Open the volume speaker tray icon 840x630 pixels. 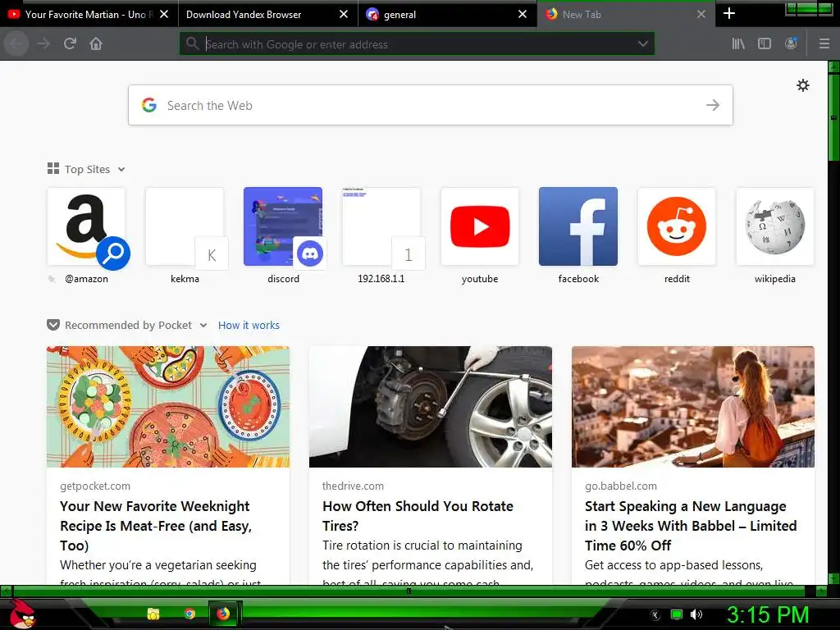click(x=696, y=614)
